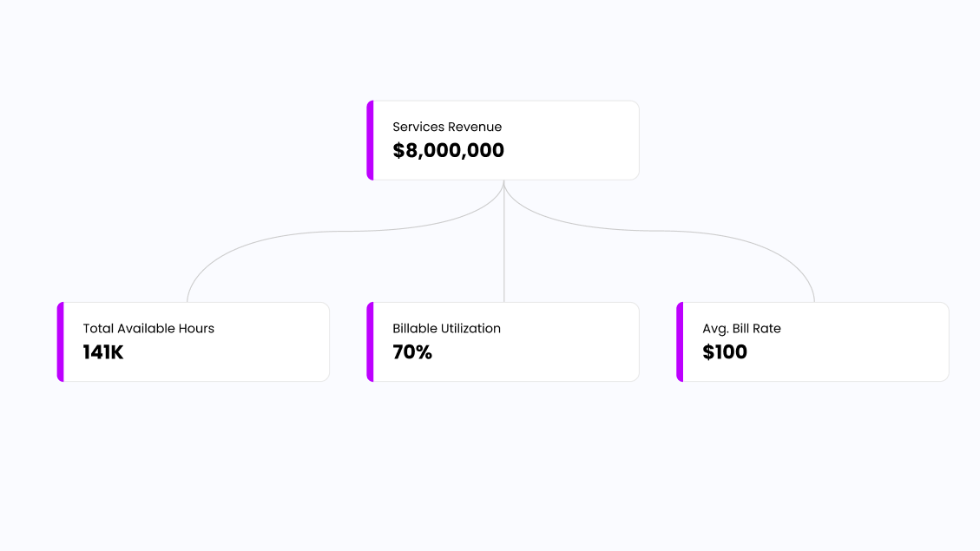Image resolution: width=980 pixels, height=551 pixels.
Task: Click purple bar on Avg. Bill Rate
Action: 680,342
